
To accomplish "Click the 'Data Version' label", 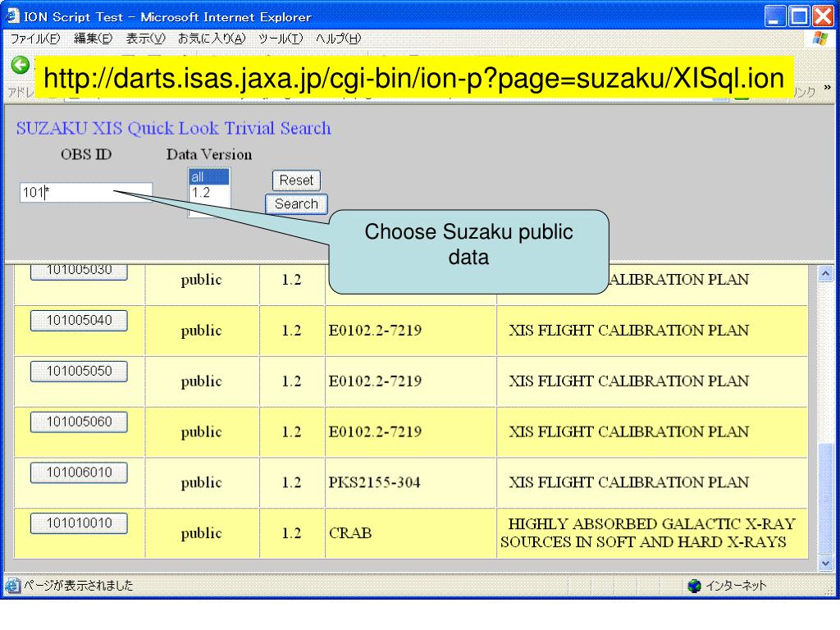I will pos(209,154).
